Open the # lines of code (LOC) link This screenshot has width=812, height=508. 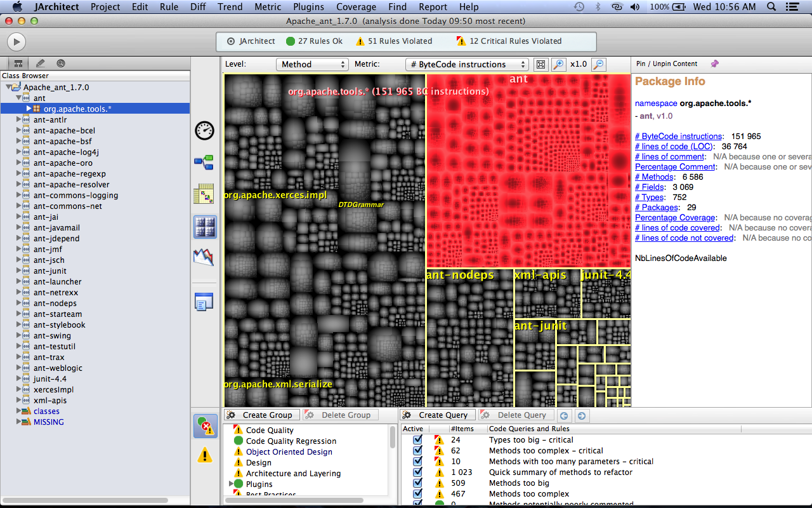click(674, 147)
